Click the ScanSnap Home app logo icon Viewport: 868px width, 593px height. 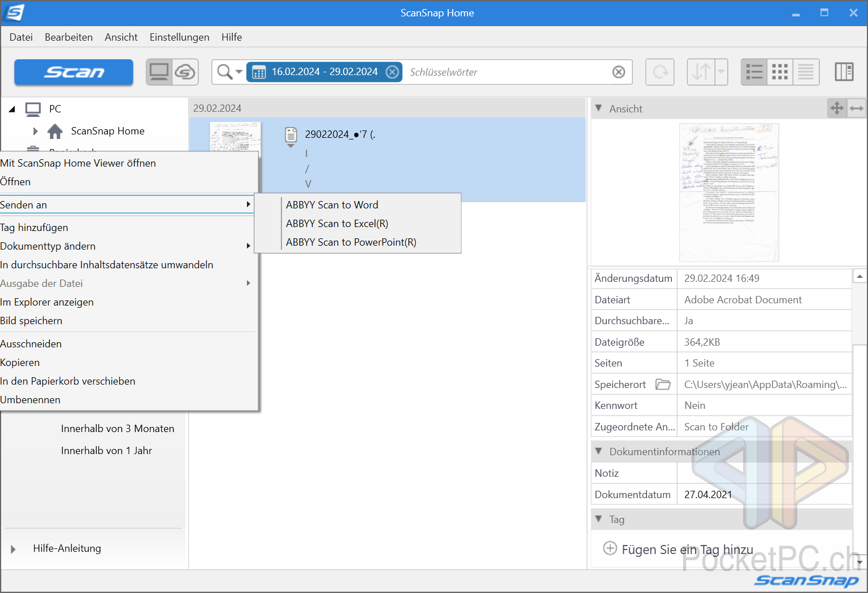14,12
